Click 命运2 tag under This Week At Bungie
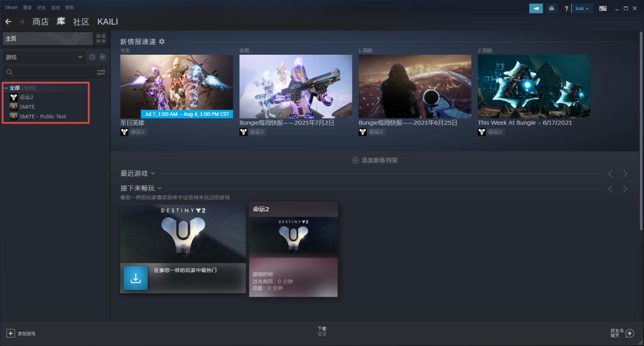The image size is (644, 346). coord(495,132)
